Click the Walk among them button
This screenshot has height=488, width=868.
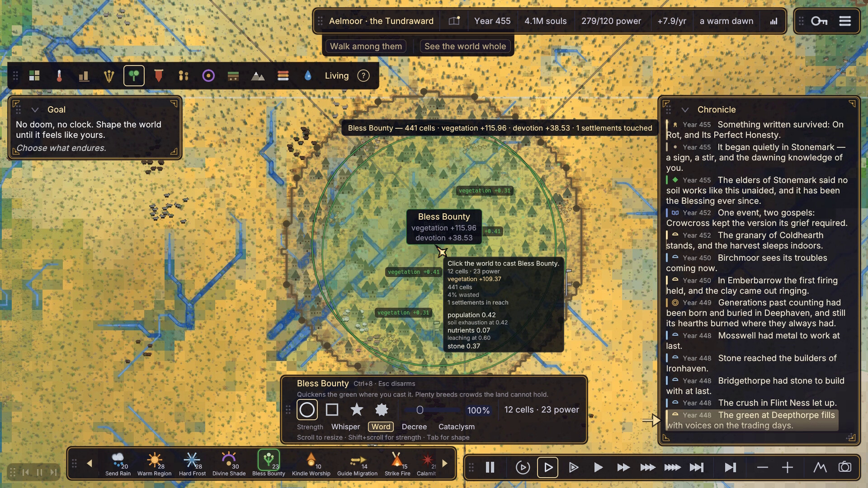tap(366, 47)
